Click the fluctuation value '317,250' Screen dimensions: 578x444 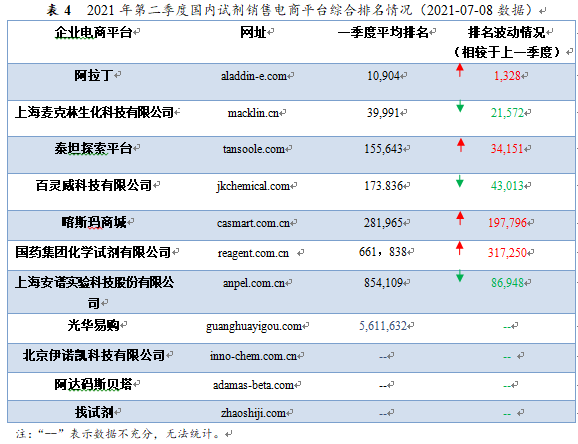tap(507, 253)
